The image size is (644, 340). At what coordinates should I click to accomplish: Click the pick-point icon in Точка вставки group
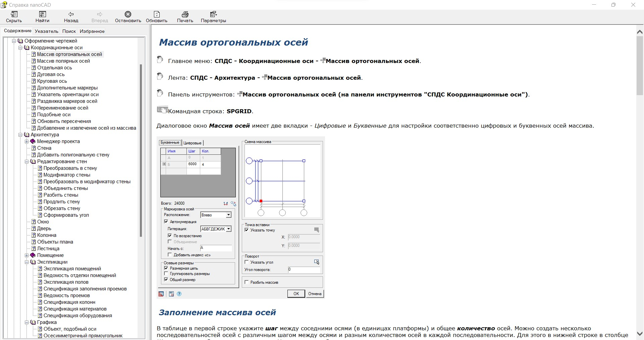click(316, 230)
